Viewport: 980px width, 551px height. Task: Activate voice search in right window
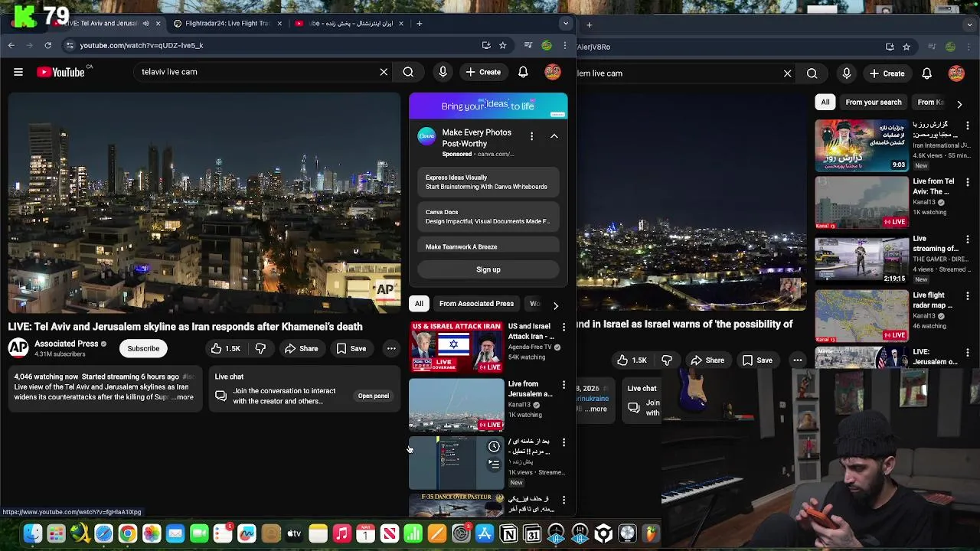846,73
